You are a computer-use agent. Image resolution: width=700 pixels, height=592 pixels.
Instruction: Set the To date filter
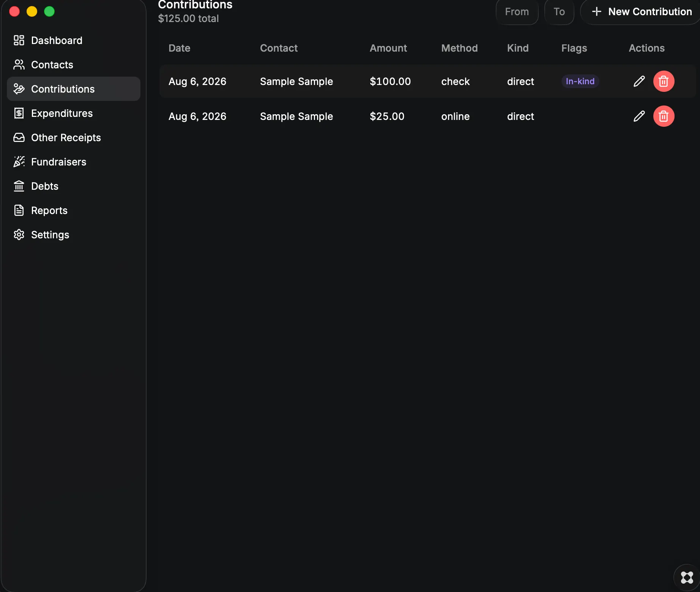[x=559, y=12]
